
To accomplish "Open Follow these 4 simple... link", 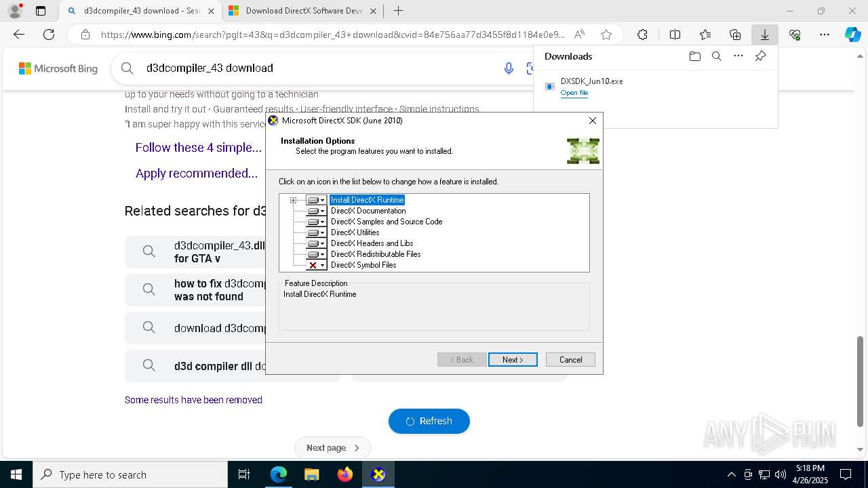I will tap(199, 148).
